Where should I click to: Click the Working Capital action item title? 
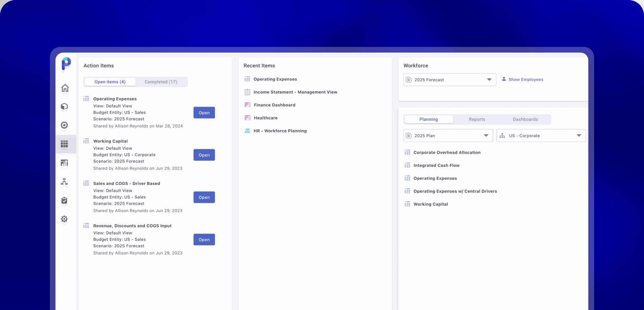pyautogui.click(x=110, y=141)
